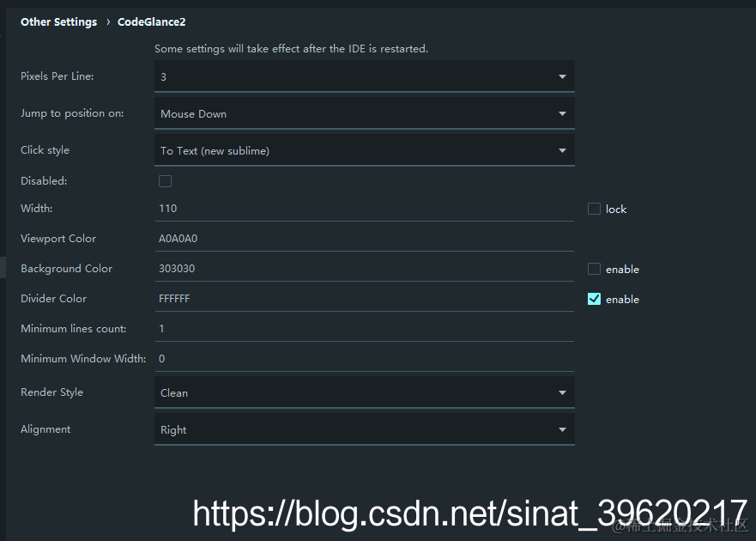The width and height of the screenshot is (756, 541).
Task: Click the Minimum Window Width field
Action: (x=365, y=359)
